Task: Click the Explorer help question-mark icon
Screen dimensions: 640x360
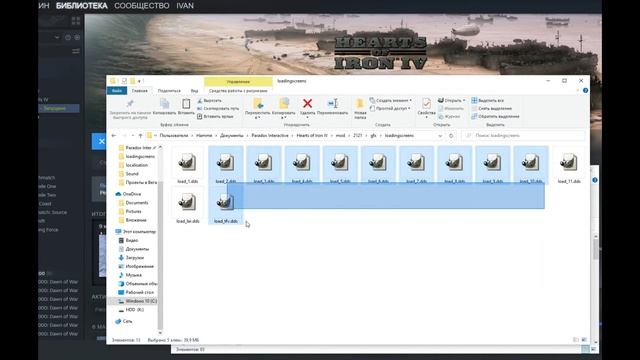Action: point(585,90)
